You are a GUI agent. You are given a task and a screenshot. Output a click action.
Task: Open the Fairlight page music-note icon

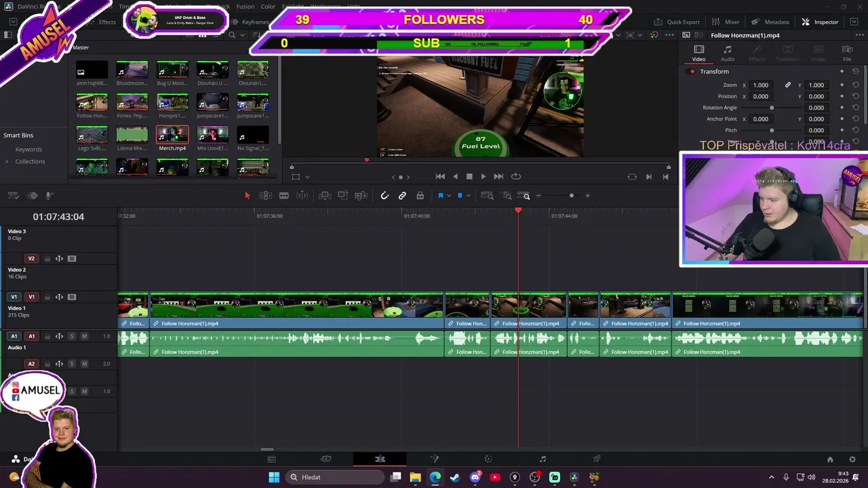(x=542, y=459)
